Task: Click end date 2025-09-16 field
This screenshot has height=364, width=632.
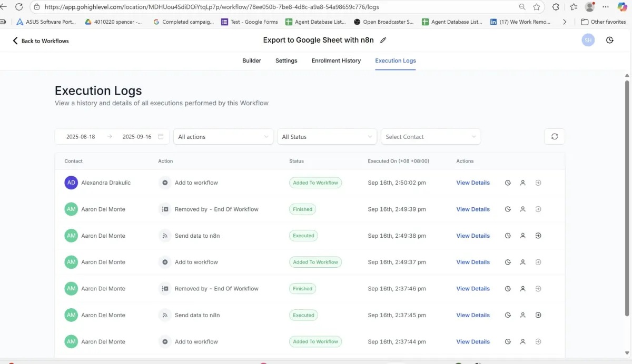Action: (x=137, y=137)
